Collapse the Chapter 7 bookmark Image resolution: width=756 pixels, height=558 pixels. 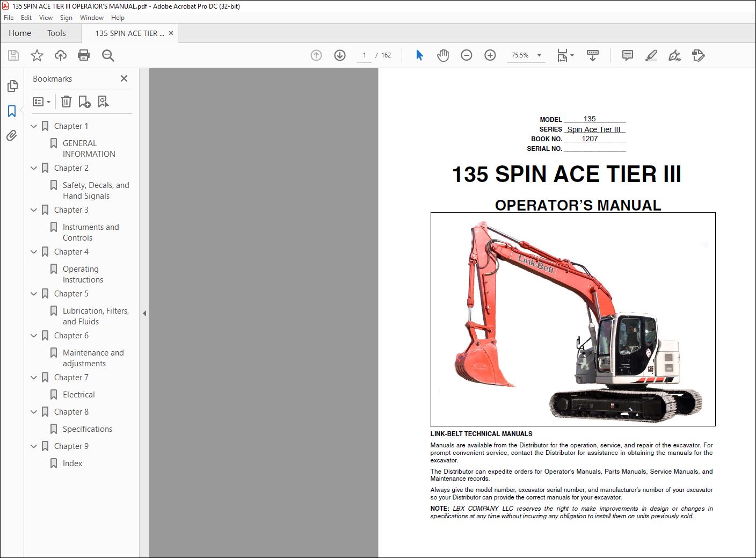pyautogui.click(x=34, y=378)
